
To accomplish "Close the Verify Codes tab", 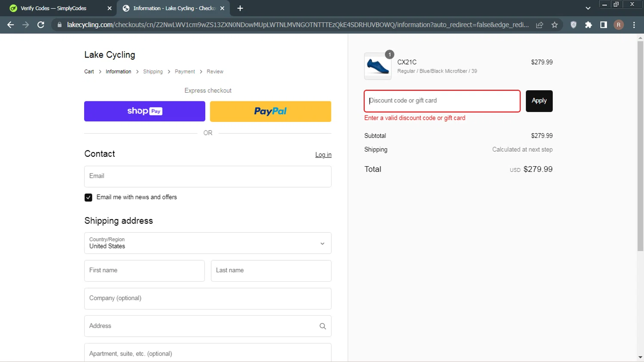I will click(109, 8).
